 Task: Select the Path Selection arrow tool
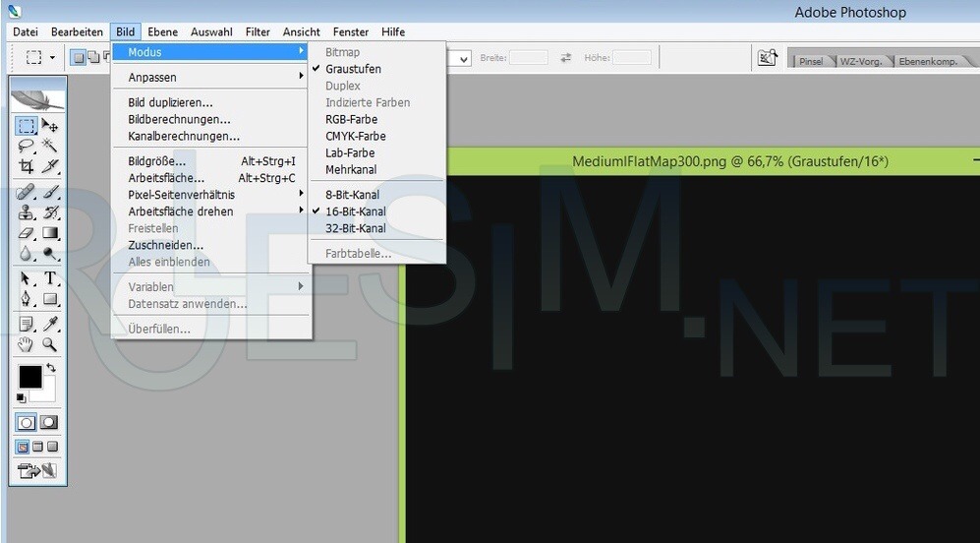point(27,278)
